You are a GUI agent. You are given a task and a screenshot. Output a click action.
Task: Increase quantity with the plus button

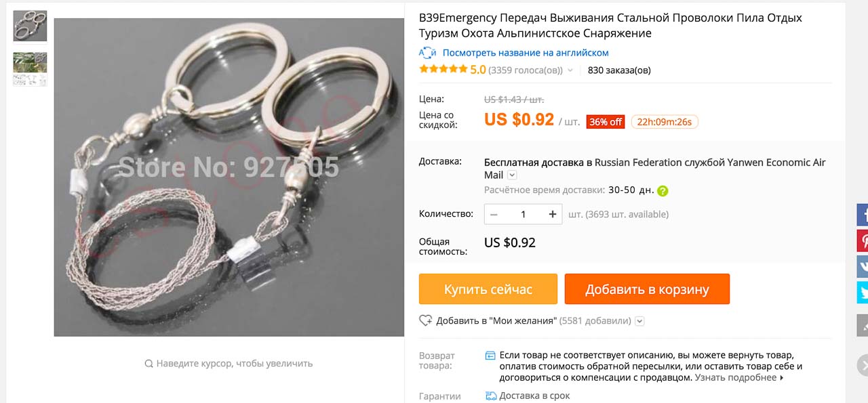(553, 214)
